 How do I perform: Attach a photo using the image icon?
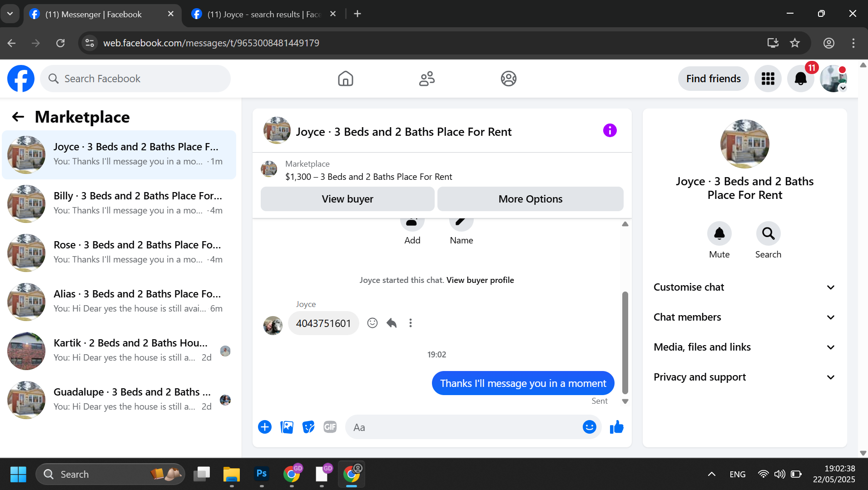(287, 427)
